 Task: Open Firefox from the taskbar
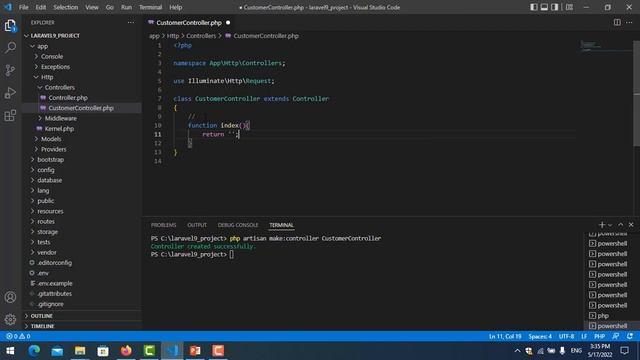(x=126, y=351)
